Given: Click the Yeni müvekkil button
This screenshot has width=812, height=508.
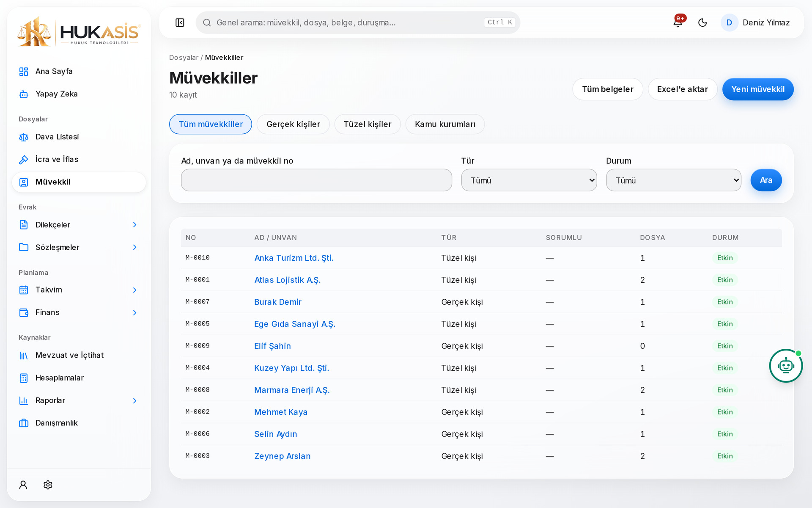Looking at the screenshot, I should (x=758, y=89).
